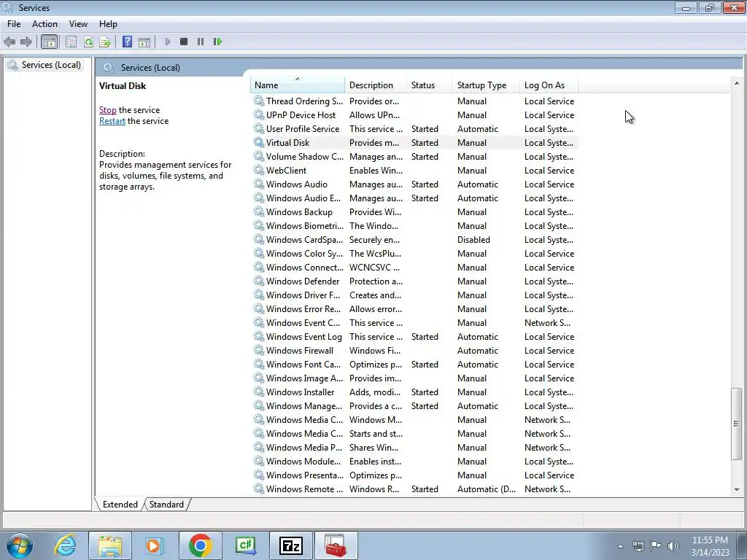
Task: Click the Forward arrow toolbar icon
Action: (26, 42)
